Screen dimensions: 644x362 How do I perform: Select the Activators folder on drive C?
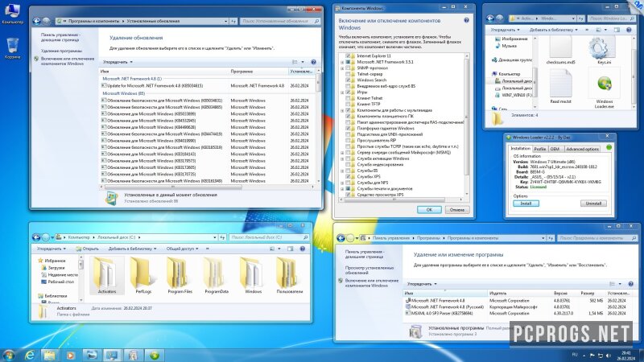pyautogui.click(x=106, y=275)
